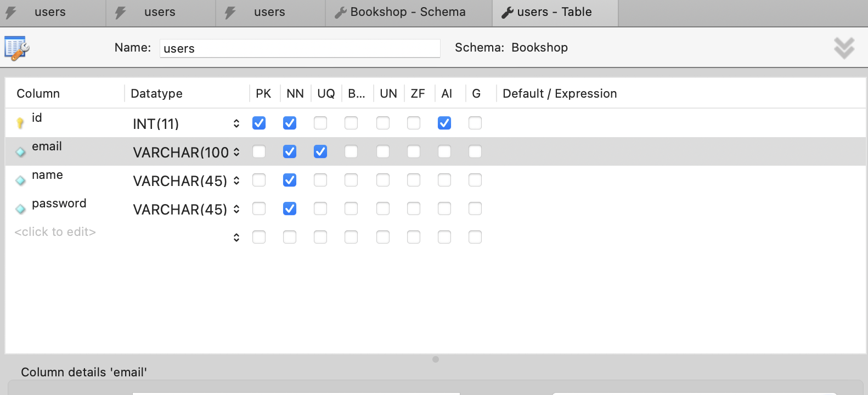Click the <click to edit> new column row
Screen dimensions: 868x395
(x=55, y=232)
